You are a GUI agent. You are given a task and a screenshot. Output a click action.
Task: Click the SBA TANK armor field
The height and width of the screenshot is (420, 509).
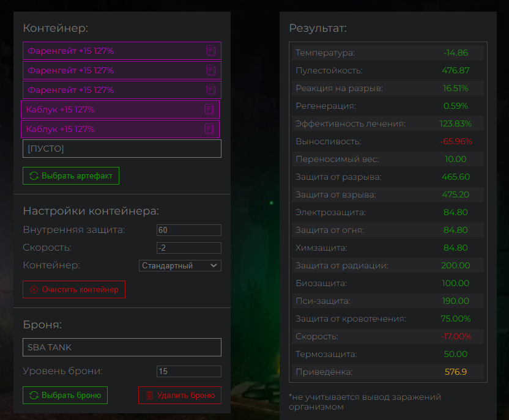122,347
